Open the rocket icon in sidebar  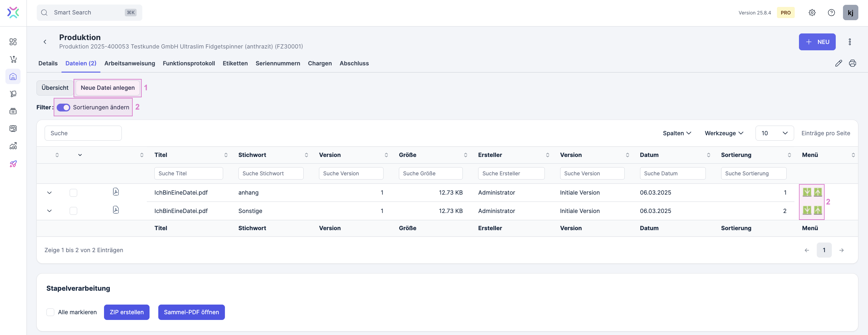(13, 164)
